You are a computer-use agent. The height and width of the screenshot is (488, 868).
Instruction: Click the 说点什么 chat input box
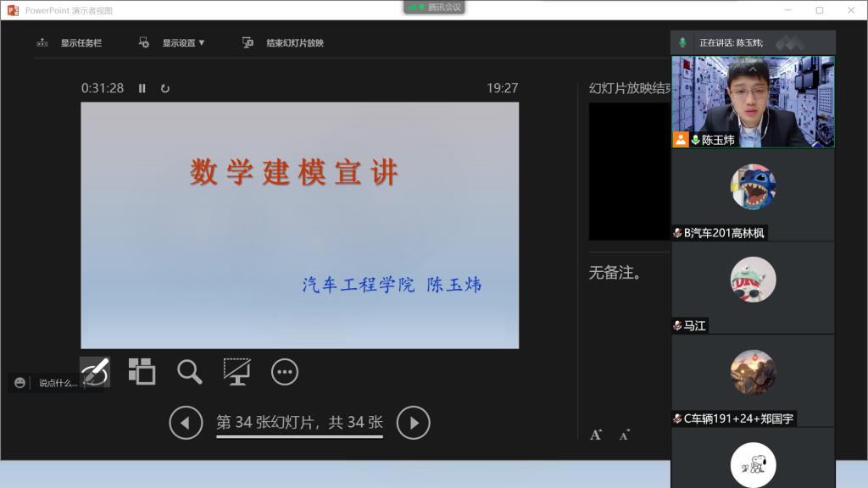58,383
